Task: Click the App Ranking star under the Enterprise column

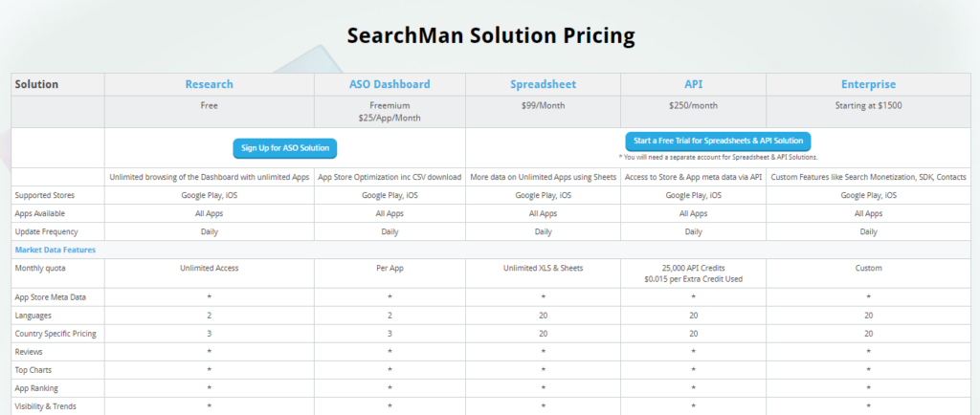Action: coord(868,388)
